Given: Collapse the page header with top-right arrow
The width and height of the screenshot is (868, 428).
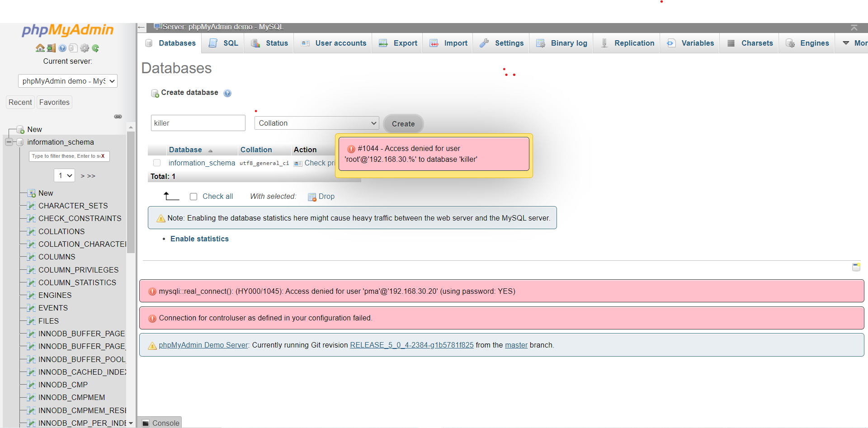Looking at the screenshot, I should click(x=854, y=28).
